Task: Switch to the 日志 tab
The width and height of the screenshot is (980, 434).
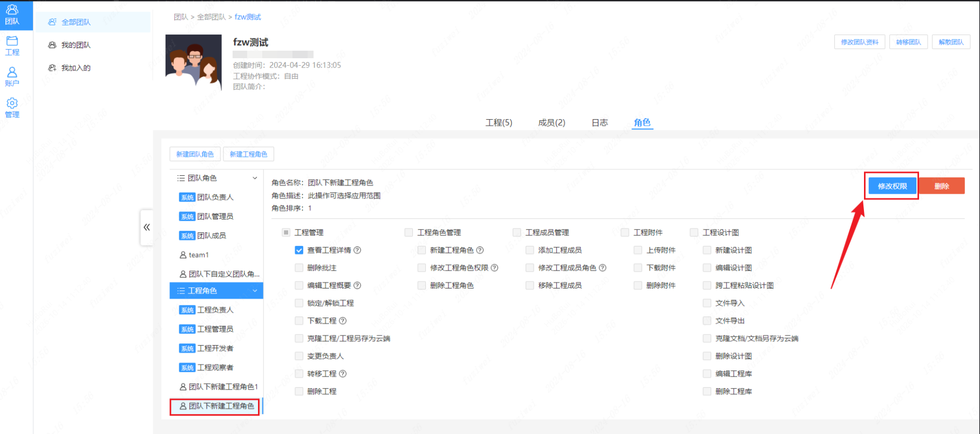Action: (x=600, y=122)
